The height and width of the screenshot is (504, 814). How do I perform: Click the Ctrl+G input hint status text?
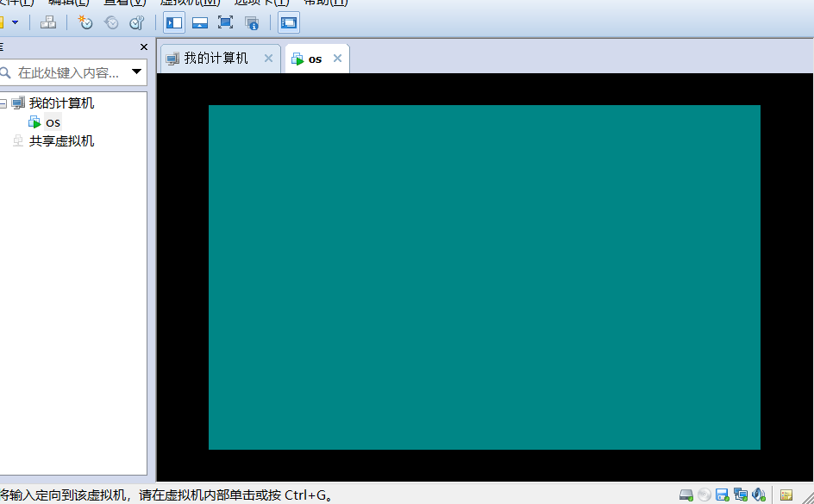[166, 495]
